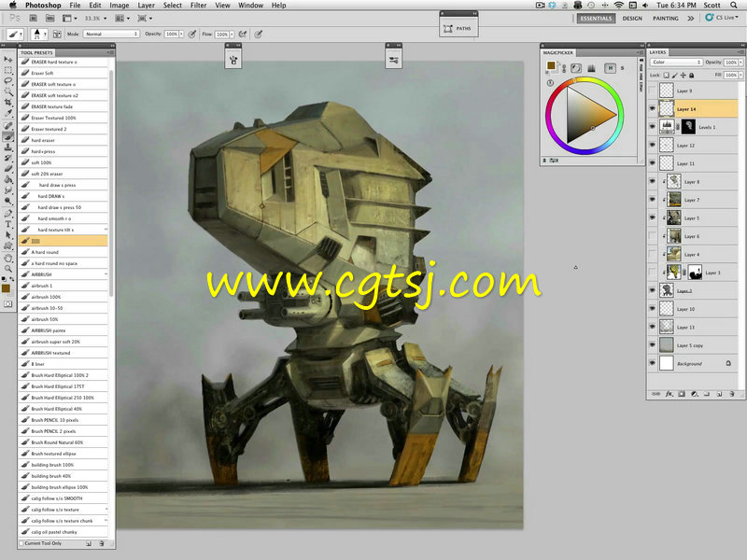This screenshot has height=560, width=747.
Task: Select the Clone Stamp tool
Action: pyautogui.click(x=8, y=147)
